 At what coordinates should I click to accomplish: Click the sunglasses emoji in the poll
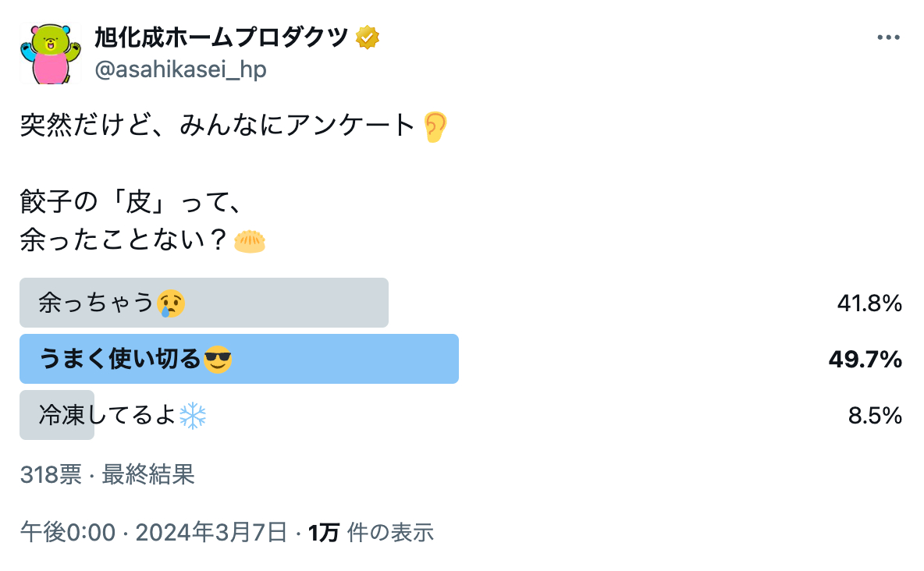point(218,360)
